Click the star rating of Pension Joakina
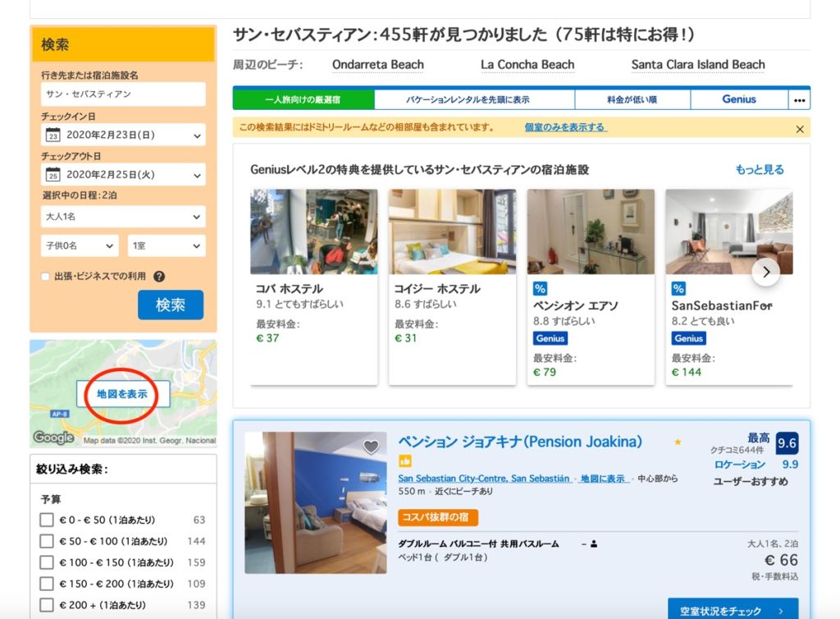Viewport: 840px width, 619px height. [678, 442]
